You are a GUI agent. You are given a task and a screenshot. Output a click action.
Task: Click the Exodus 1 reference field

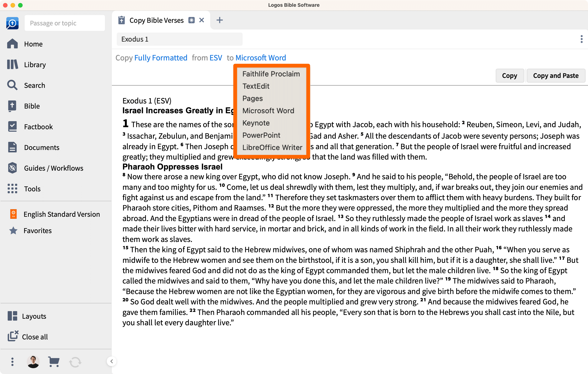pos(179,39)
